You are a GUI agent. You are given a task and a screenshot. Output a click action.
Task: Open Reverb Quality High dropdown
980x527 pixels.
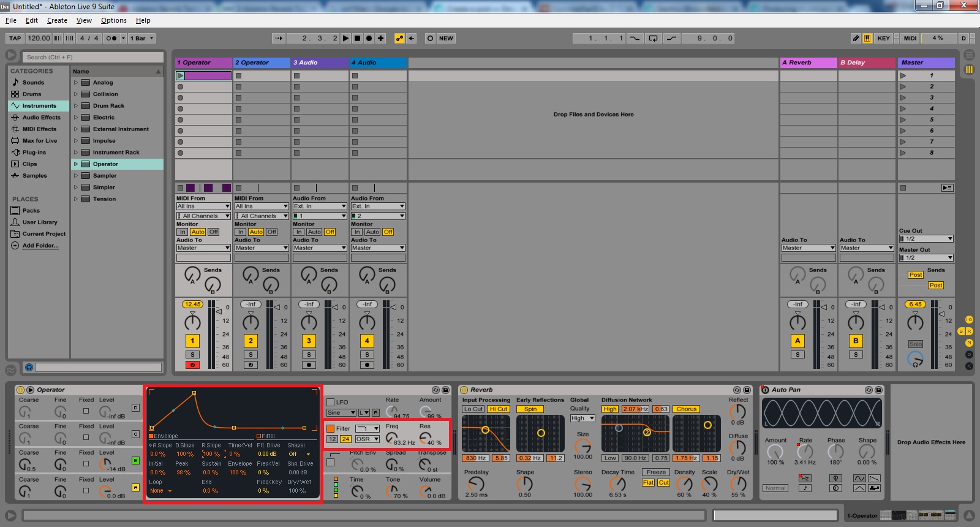click(x=582, y=419)
